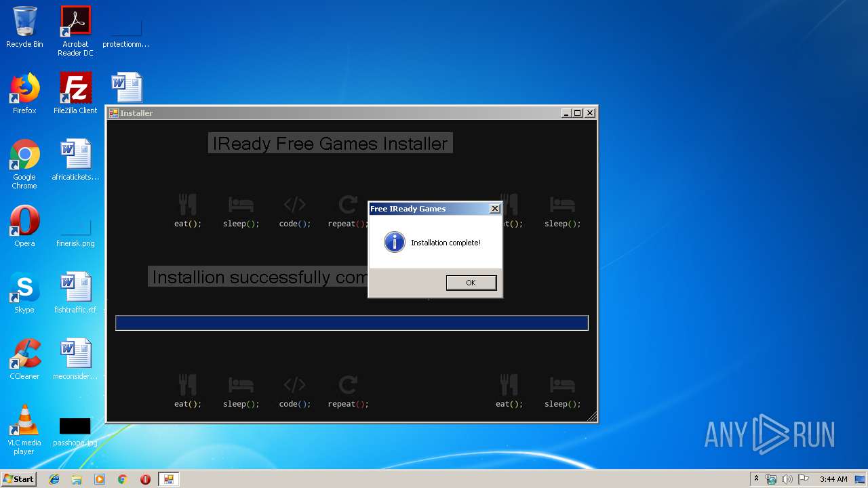Launch Opera from the taskbar
Image resolution: width=868 pixels, height=488 pixels.
145,479
